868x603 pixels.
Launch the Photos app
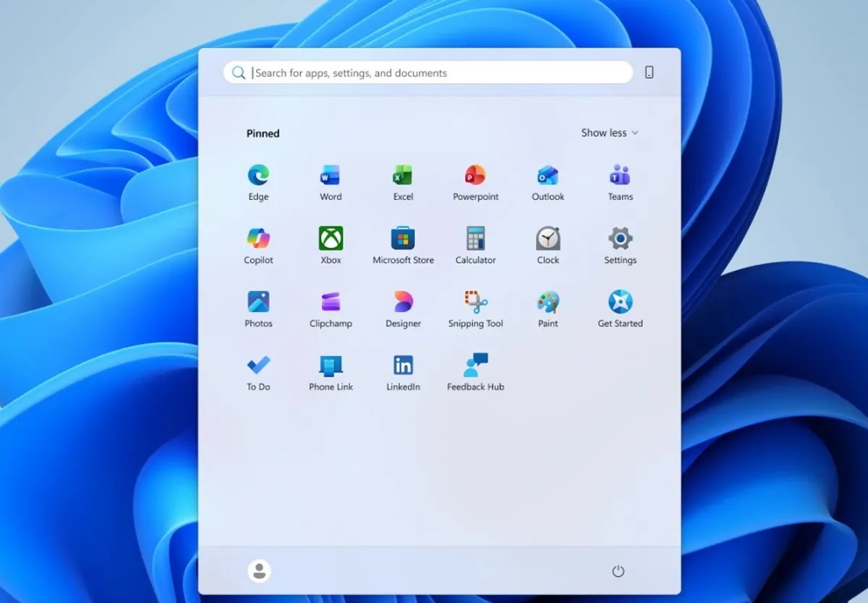(x=258, y=309)
